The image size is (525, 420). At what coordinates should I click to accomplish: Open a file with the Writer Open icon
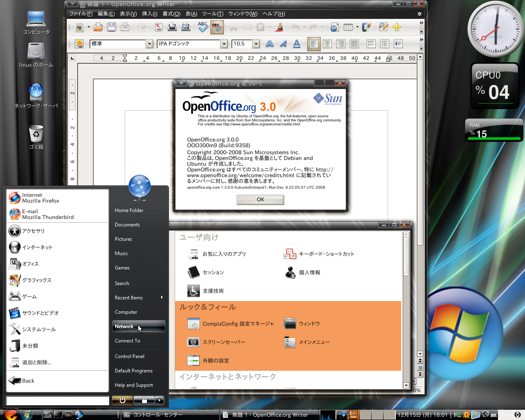98,27
